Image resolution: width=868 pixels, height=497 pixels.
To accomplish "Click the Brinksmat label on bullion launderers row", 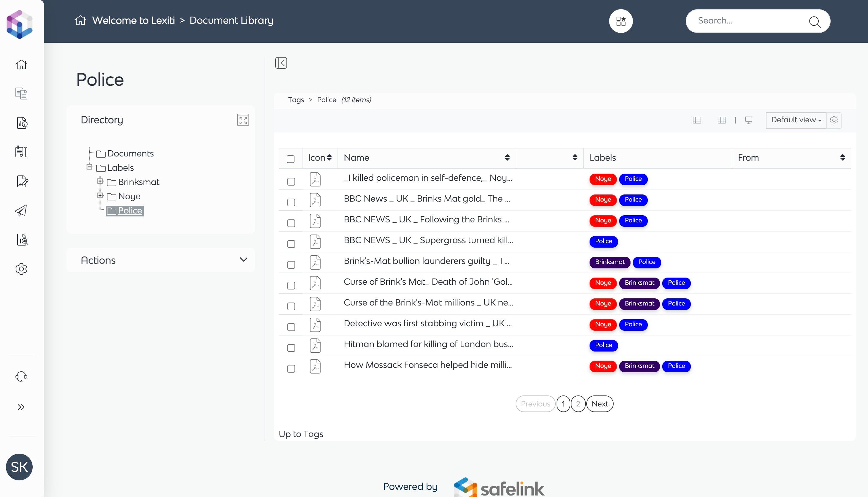I will 609,262.
